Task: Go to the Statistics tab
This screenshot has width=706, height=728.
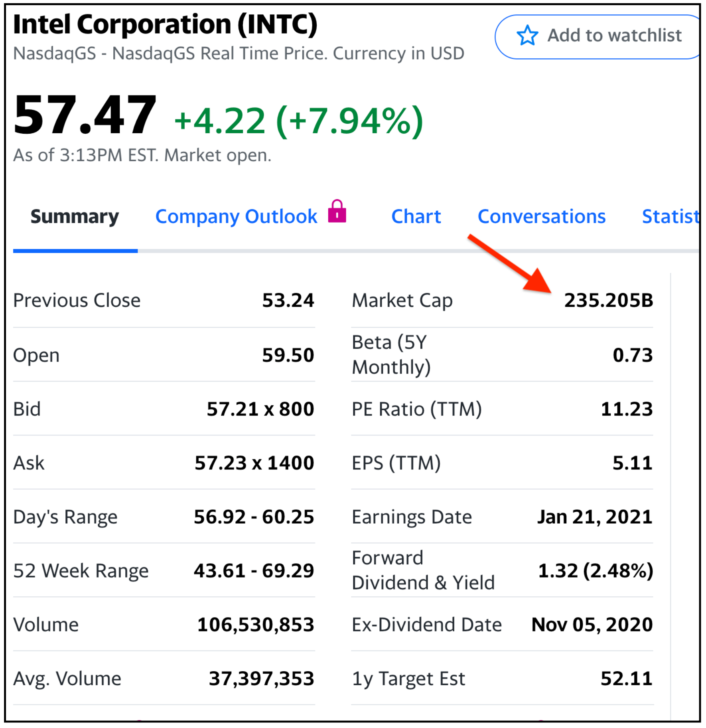Action: tap(671, 217)
